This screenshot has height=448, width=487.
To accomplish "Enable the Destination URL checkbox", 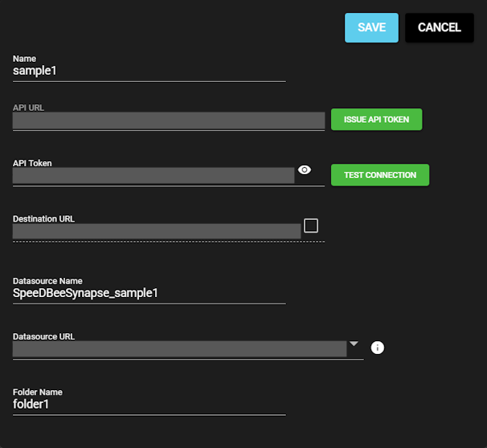I will [311, 226].
